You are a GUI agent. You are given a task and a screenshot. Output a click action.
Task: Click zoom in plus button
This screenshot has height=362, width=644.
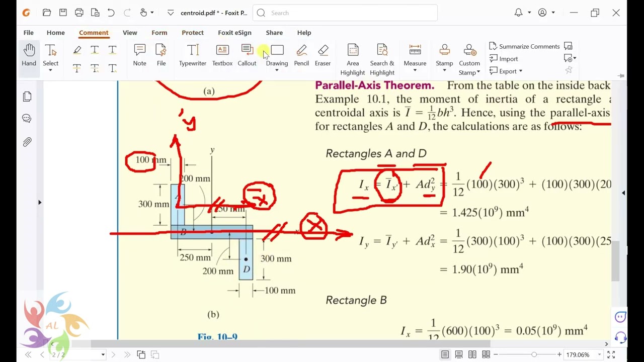click(x=559, y=355)
